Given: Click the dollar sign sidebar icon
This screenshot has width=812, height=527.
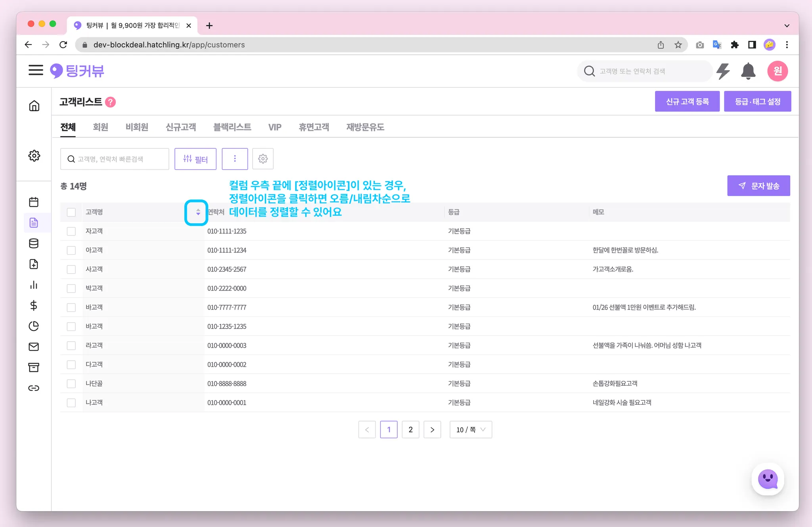Looking at the screenshot, I should pyautogui.click(x=34, y=305).
